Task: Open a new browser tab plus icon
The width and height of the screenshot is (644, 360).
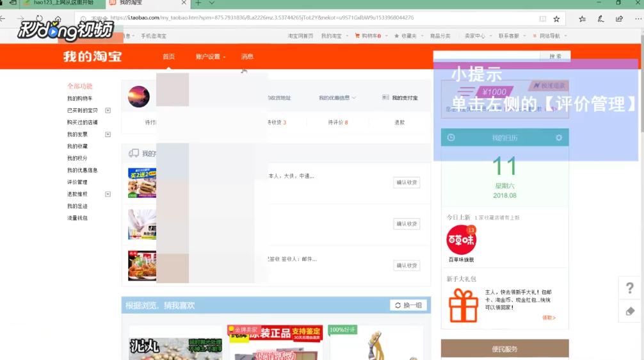Action: click(x=198, y=3)
